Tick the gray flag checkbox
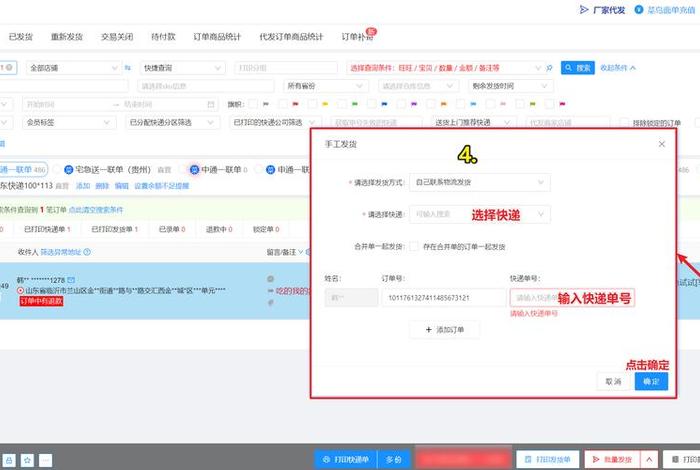Viewport: 700px width, 470px height. 253,104
